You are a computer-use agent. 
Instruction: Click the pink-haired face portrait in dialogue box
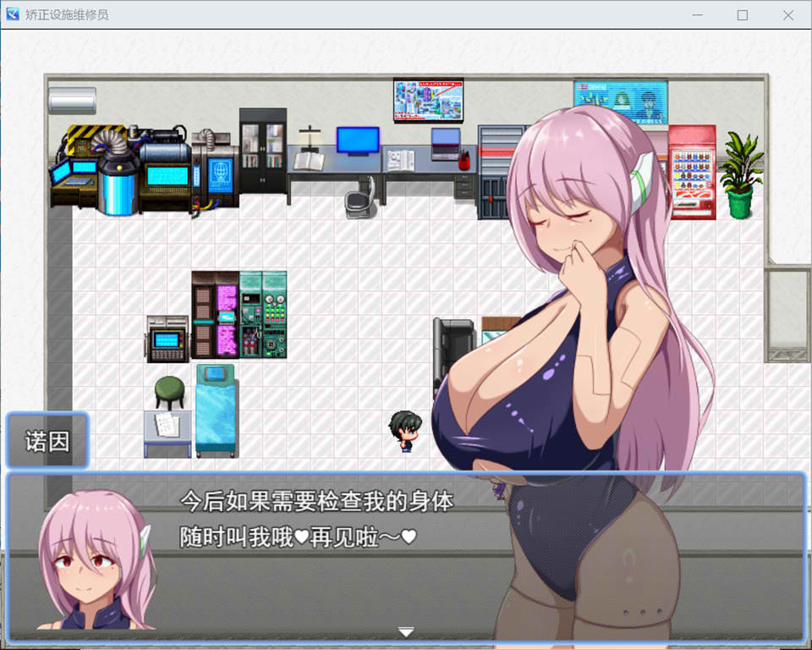pyautogui.click(x=96, y=559)
